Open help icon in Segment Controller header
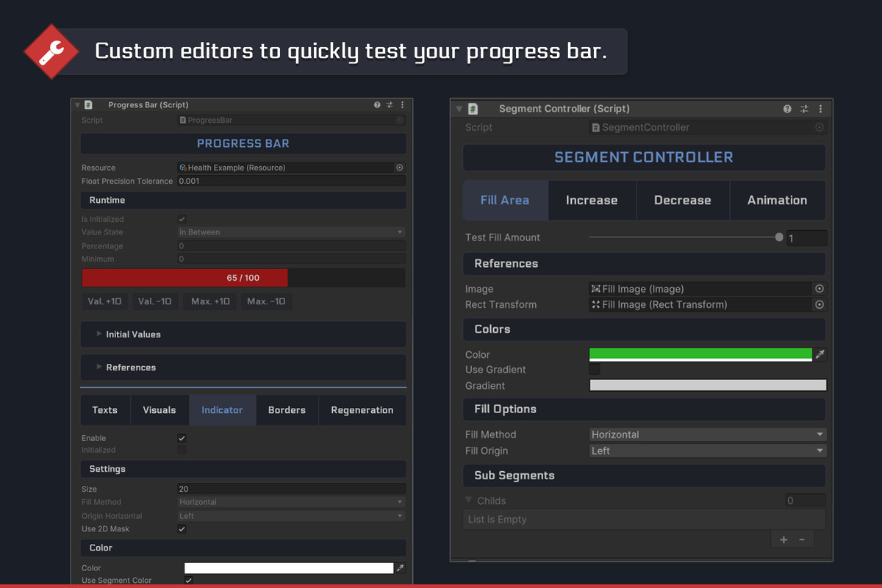This screenshot has height=588, width=882. [x=787, y=109]
